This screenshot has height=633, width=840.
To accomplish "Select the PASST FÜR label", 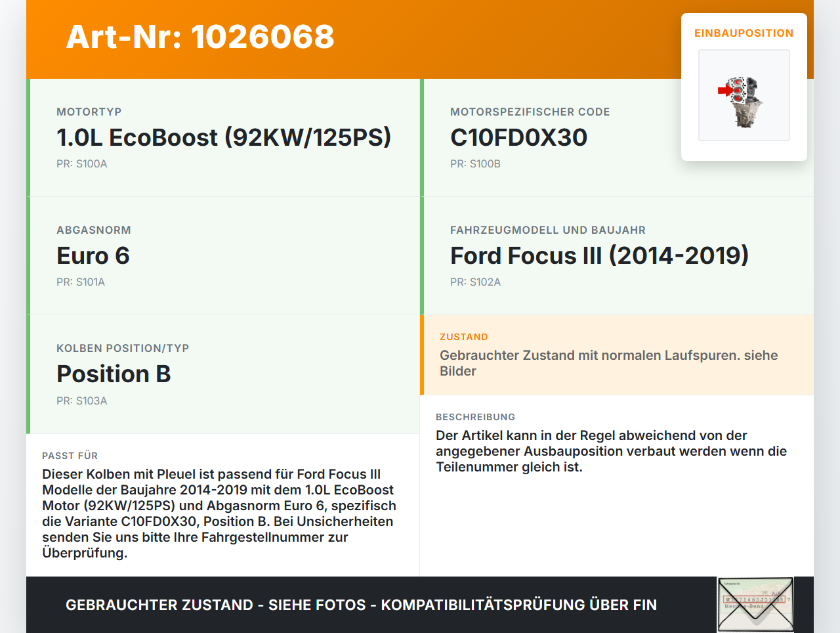I will [x=70, y=455].
